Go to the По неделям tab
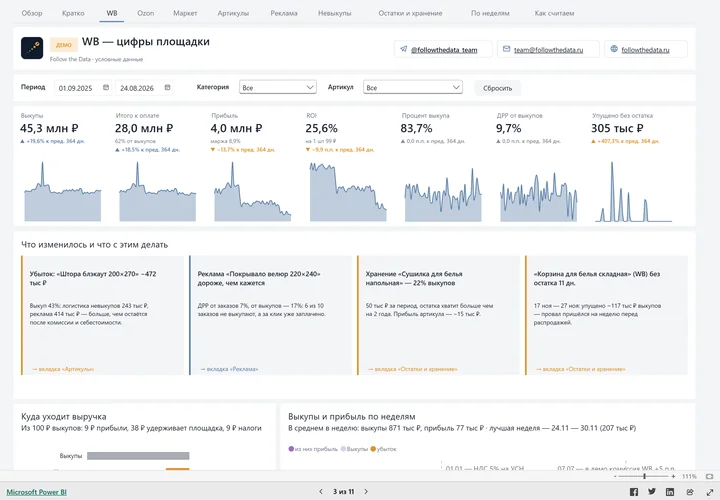This screenshot has height=500, width=720. click(x=490, y=13)
